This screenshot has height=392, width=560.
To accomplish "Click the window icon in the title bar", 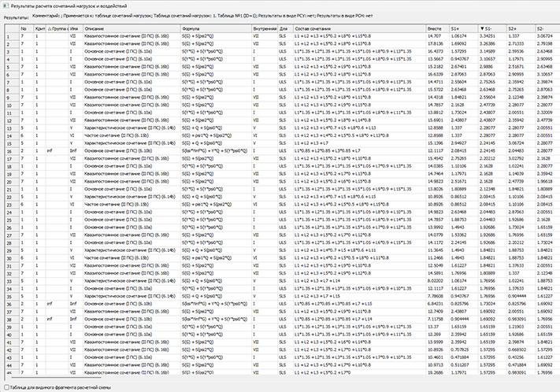I will [5, 5].
